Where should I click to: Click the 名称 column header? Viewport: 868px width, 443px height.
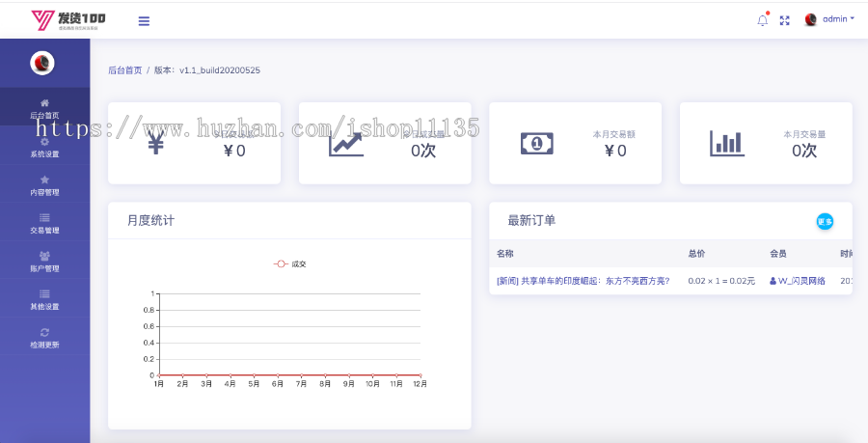[x=504, y=254]
